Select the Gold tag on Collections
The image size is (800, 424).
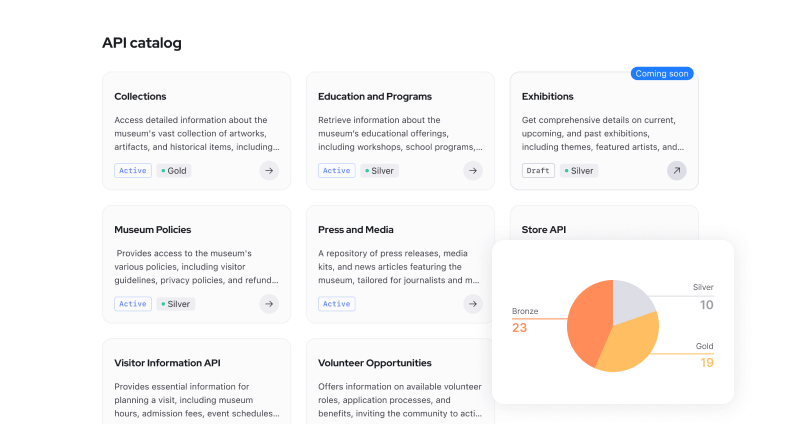tap(173, 170)
